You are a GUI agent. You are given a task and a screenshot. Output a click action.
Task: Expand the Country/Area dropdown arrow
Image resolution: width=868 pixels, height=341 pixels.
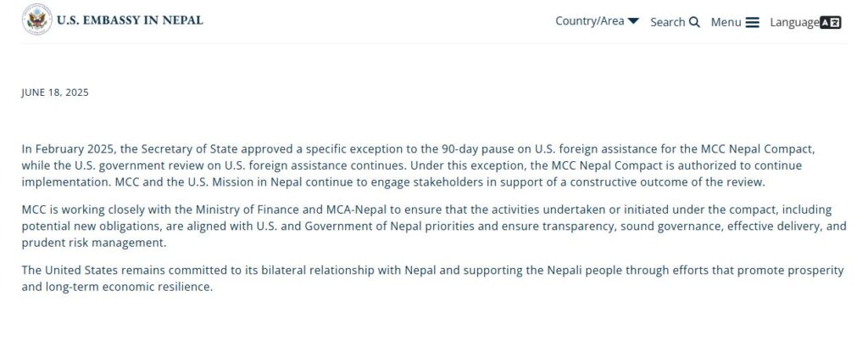633,21
